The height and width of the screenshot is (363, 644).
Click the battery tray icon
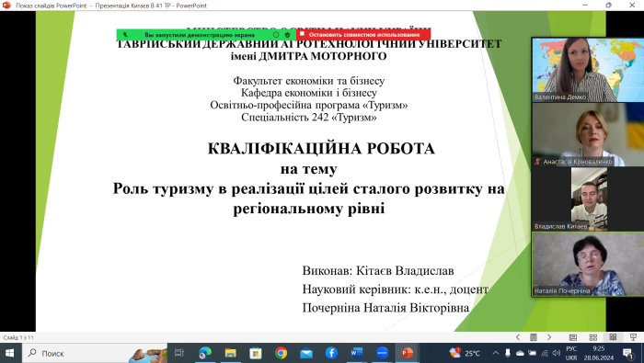coord(533,353)
